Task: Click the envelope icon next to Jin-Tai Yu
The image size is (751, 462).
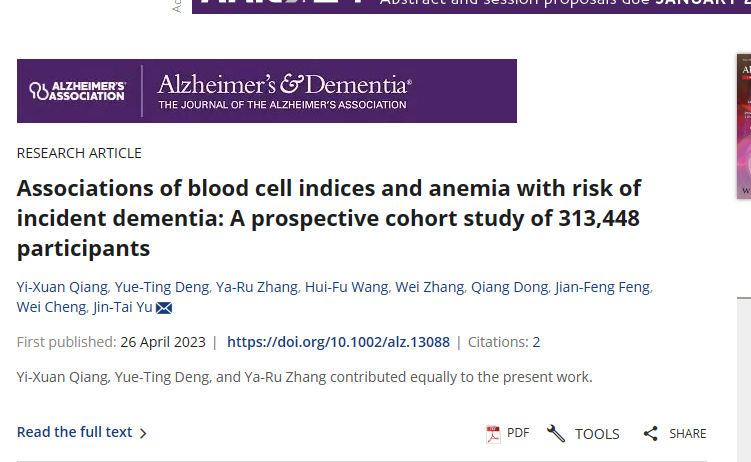Action: 164,308
